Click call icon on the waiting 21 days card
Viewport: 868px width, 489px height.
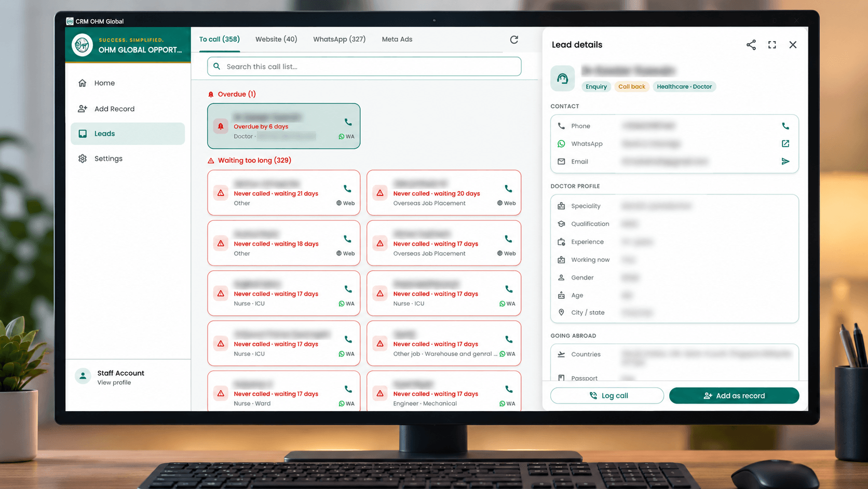[347, 189]
